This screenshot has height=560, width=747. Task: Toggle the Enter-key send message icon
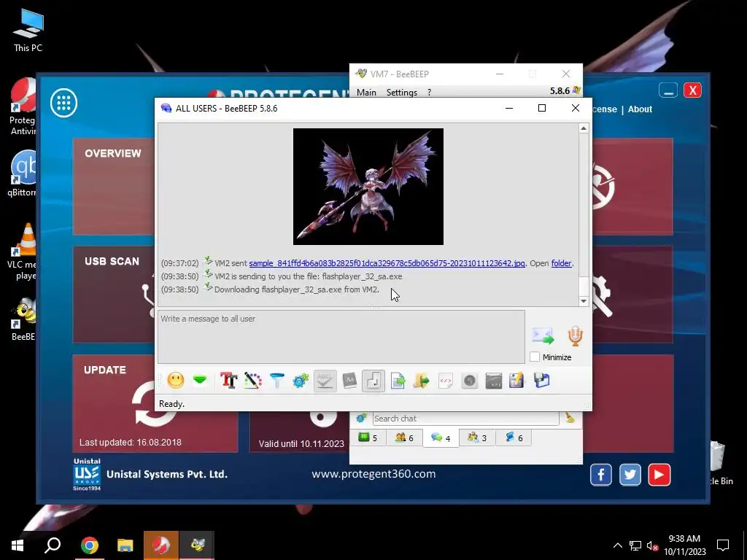(373, 381)
